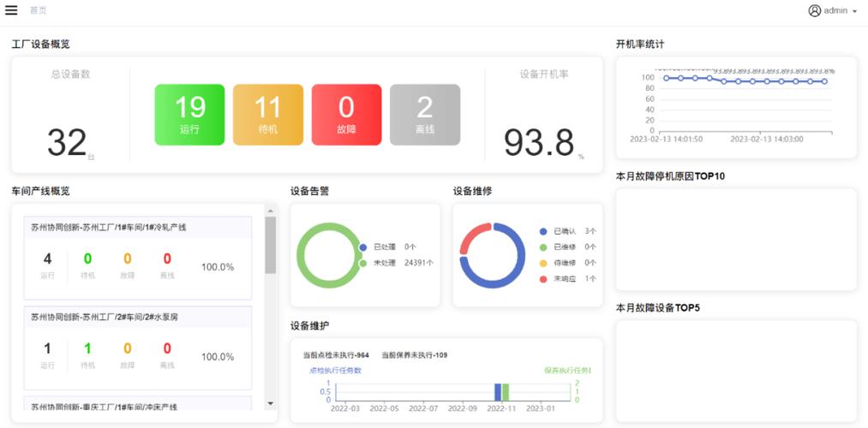Click the 本月故障设备TOP5 heading
868x428 pixels.
[658, 308]
